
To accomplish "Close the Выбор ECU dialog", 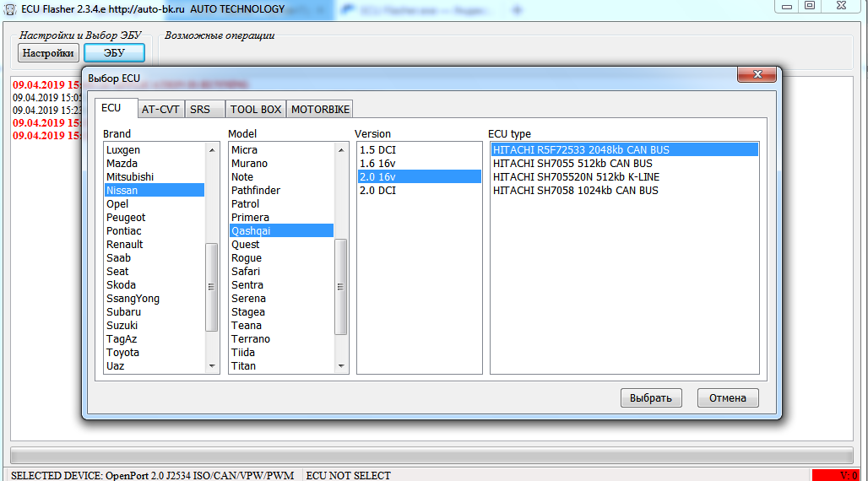I will click(757, 74).
